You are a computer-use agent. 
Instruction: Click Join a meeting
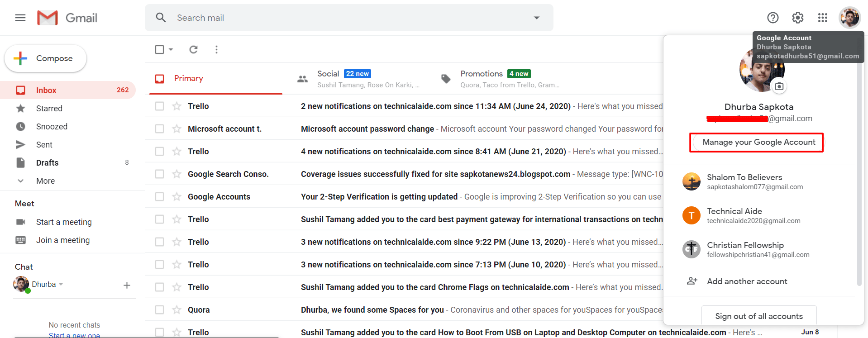[63, 240]
